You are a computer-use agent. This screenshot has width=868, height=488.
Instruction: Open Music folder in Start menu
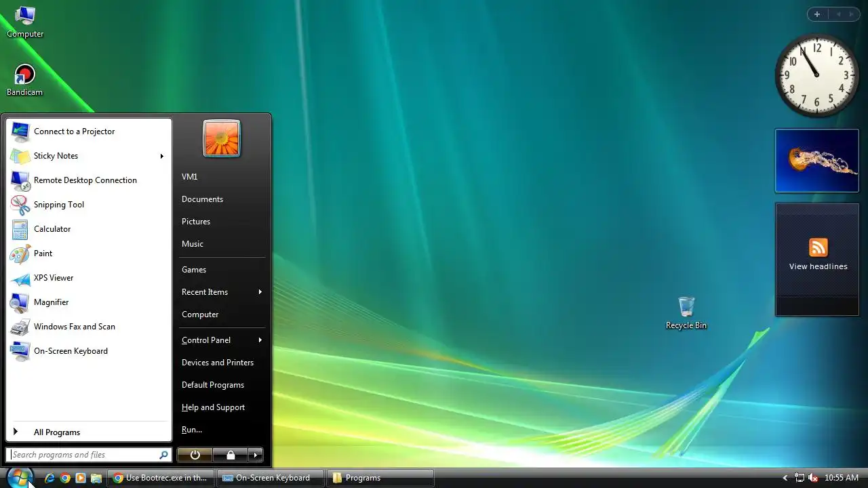(x=222, y=244)
